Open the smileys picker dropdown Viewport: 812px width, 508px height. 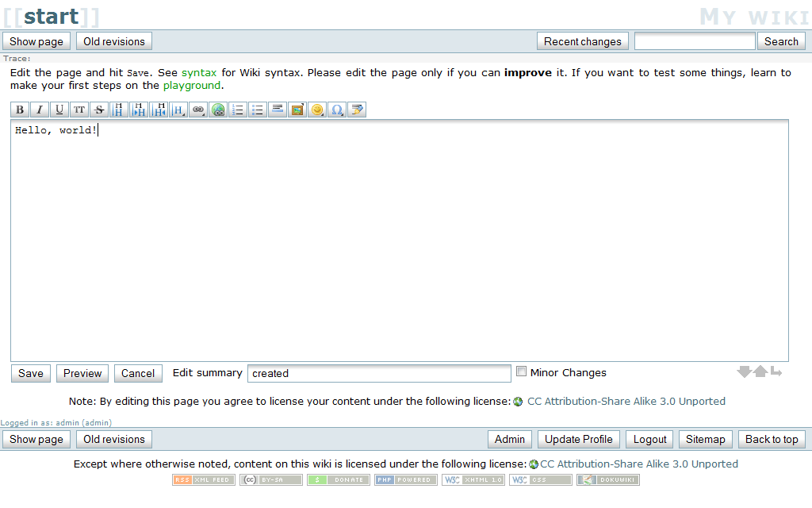coord(317,110)
